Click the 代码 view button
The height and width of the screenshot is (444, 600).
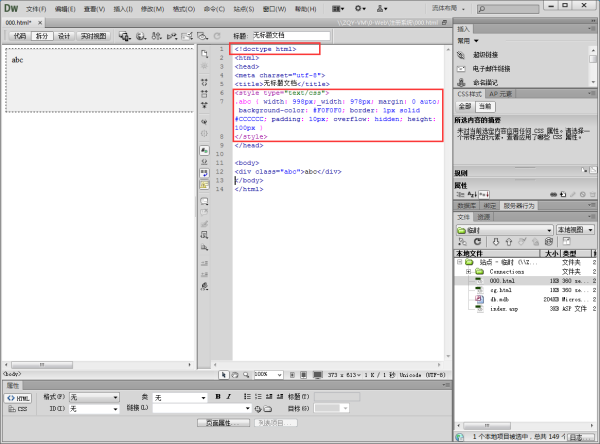tap(18, 35)
